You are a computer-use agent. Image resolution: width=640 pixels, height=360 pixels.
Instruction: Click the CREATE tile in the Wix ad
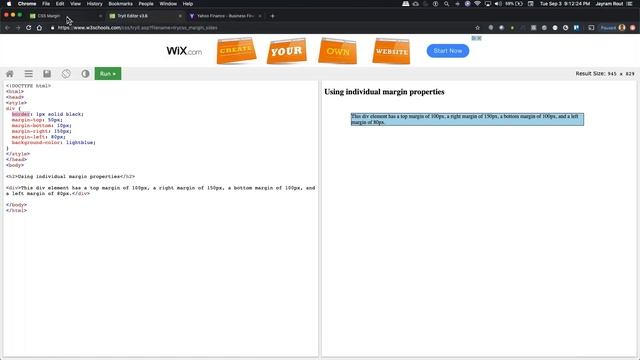coord(236,51)
